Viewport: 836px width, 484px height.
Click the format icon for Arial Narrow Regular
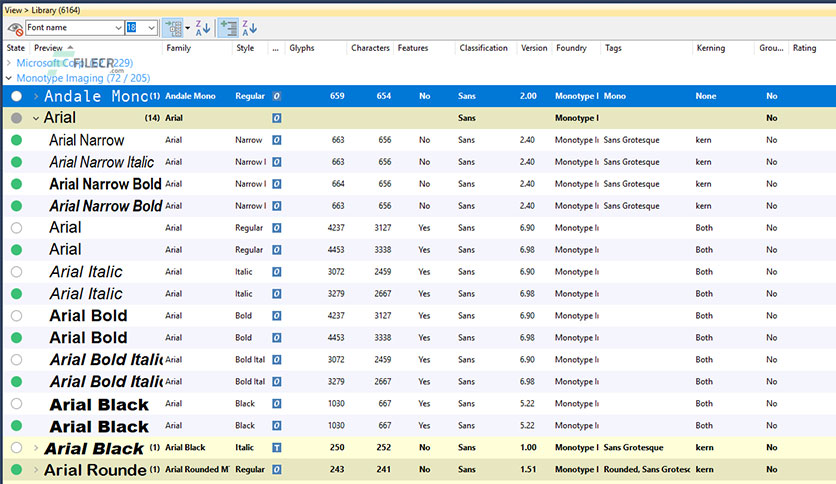[x=277, y=140]
